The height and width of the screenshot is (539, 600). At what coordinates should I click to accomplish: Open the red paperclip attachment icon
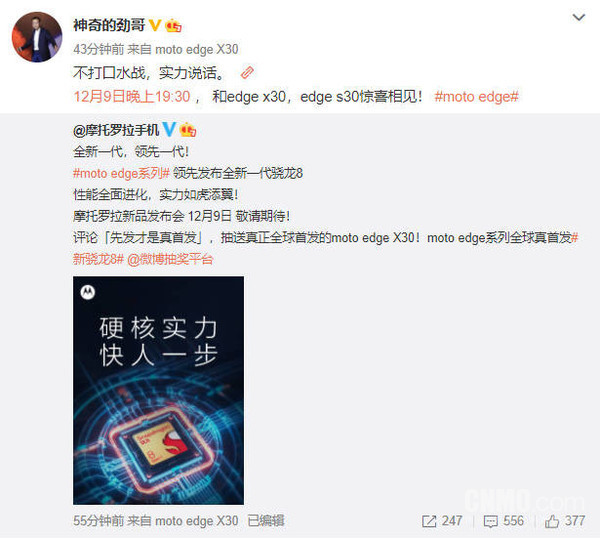[247, 72]
